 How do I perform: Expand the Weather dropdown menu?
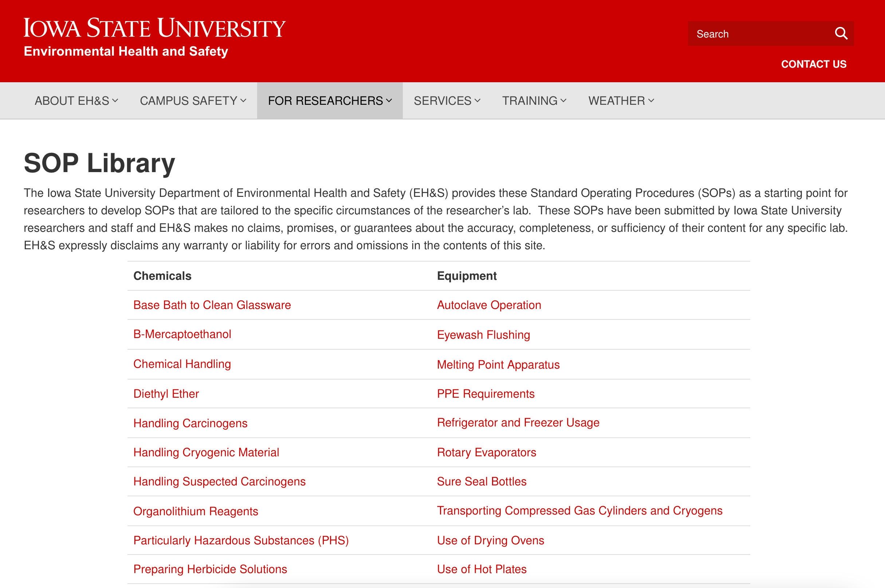click(621, 100)
